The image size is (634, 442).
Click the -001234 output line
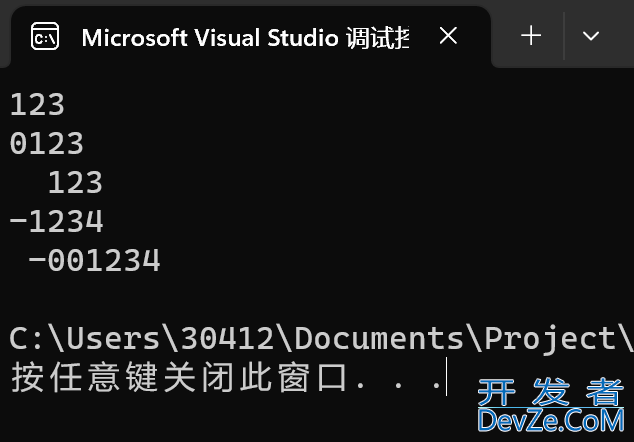pyautogui.click(x=94, y=260)
